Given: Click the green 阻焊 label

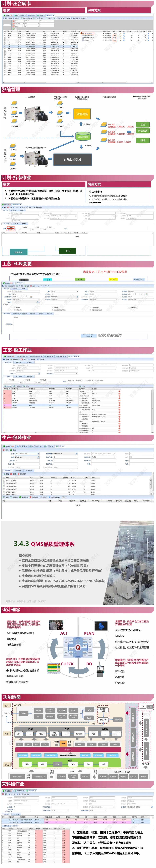Looking at the screenshot, I should pyautogui.click(x=143, y=140).
